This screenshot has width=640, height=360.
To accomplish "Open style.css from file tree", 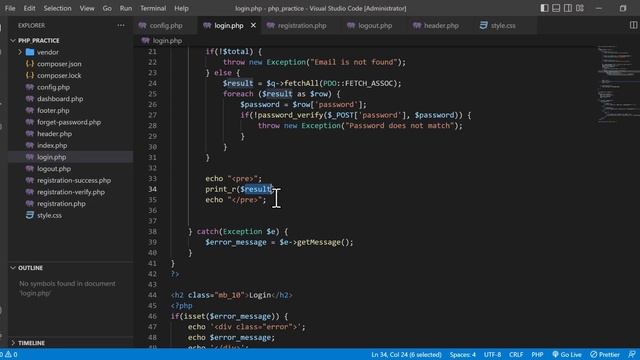I will 49,215.
